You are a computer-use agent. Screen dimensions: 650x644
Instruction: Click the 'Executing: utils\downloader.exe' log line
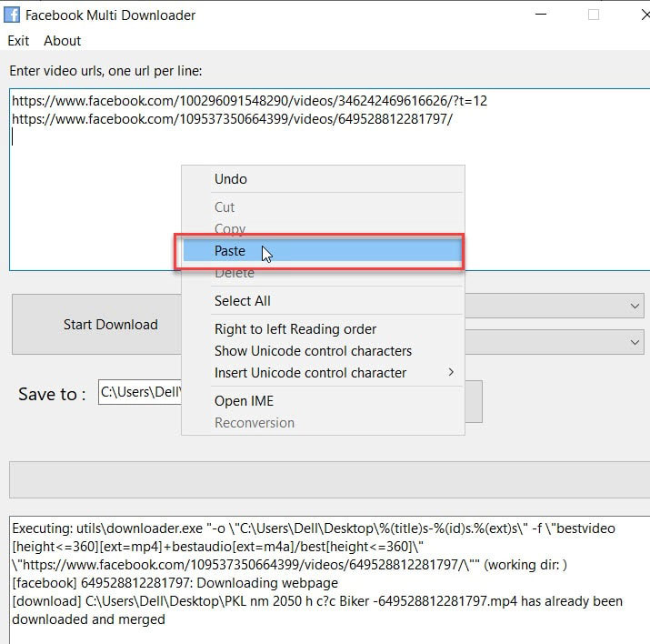[x=314, y=528]
